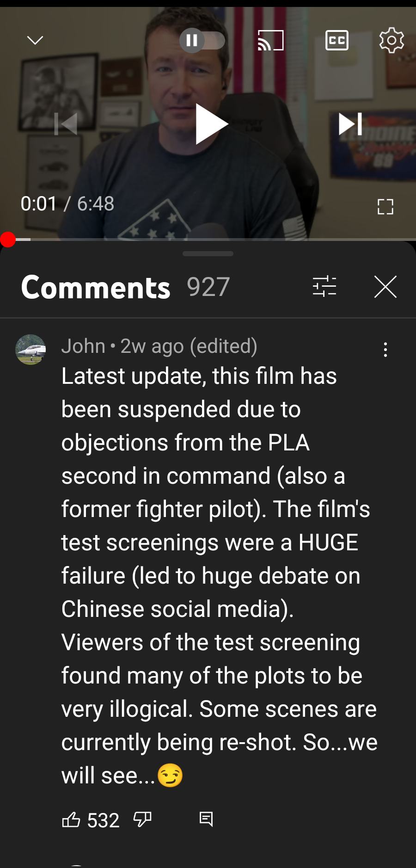Skip to next video
Screen dimensions: 416x868
point(350,124)
